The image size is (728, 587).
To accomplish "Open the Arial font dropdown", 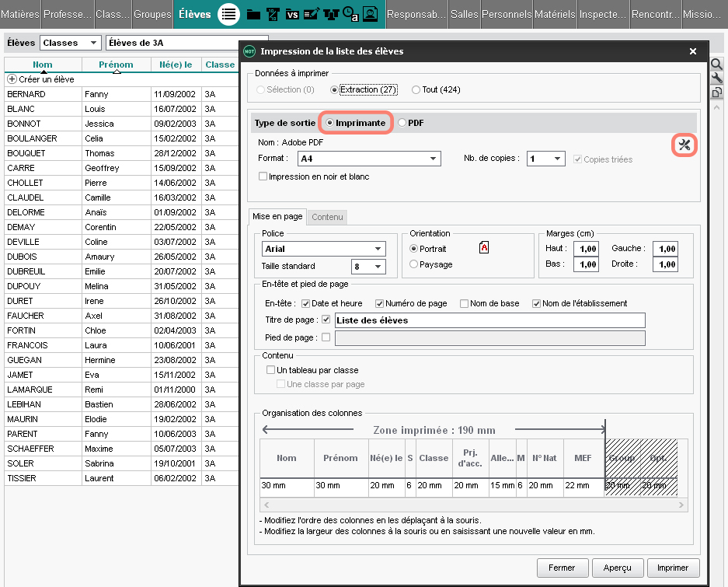I will coord(324,249).
